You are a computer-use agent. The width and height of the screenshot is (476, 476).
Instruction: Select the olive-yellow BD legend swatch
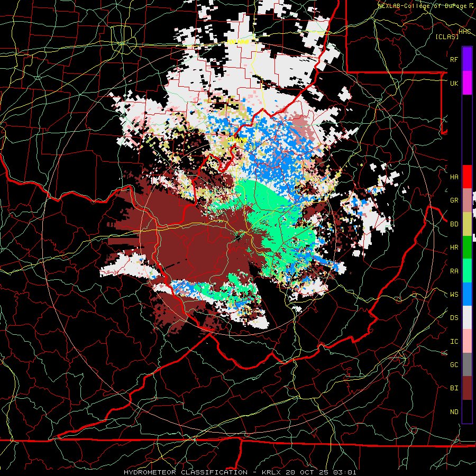point(467,224)
